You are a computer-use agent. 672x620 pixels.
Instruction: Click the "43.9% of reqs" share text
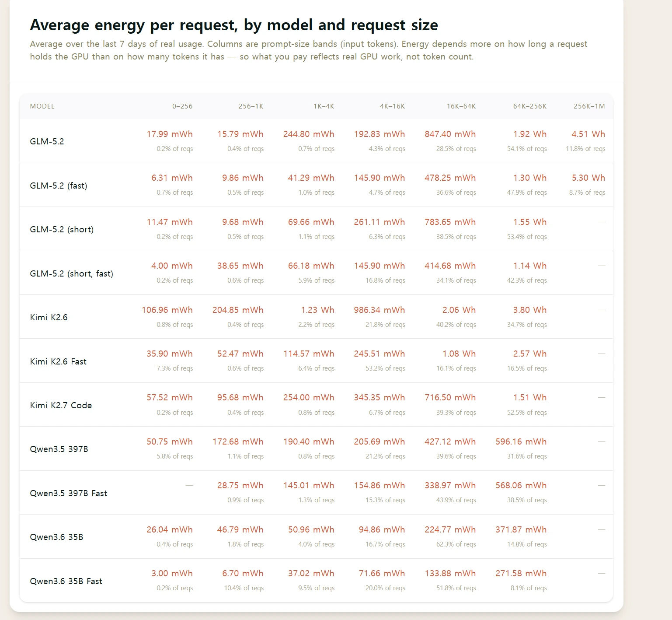coord(456,500)
